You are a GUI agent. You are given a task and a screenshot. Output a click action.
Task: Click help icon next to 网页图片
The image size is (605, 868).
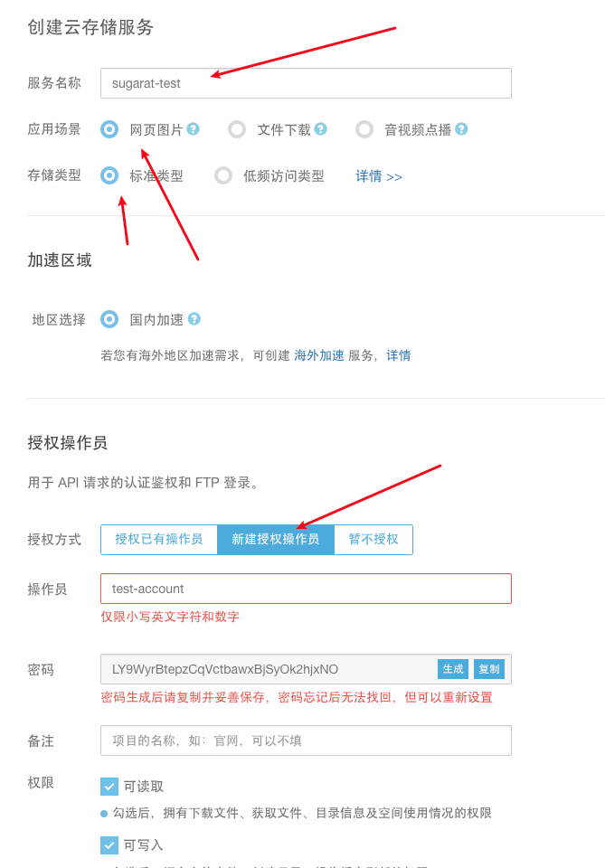tap(193, 129)
